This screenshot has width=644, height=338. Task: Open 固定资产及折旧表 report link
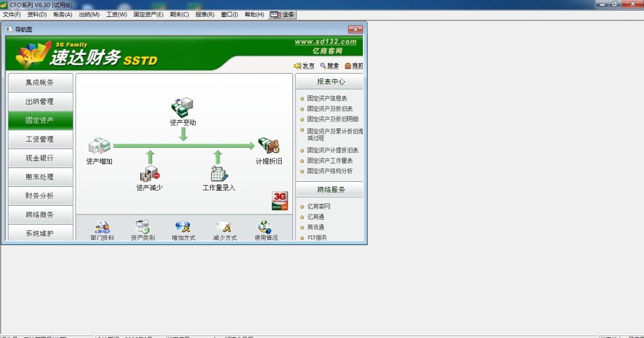click(330, 108)
